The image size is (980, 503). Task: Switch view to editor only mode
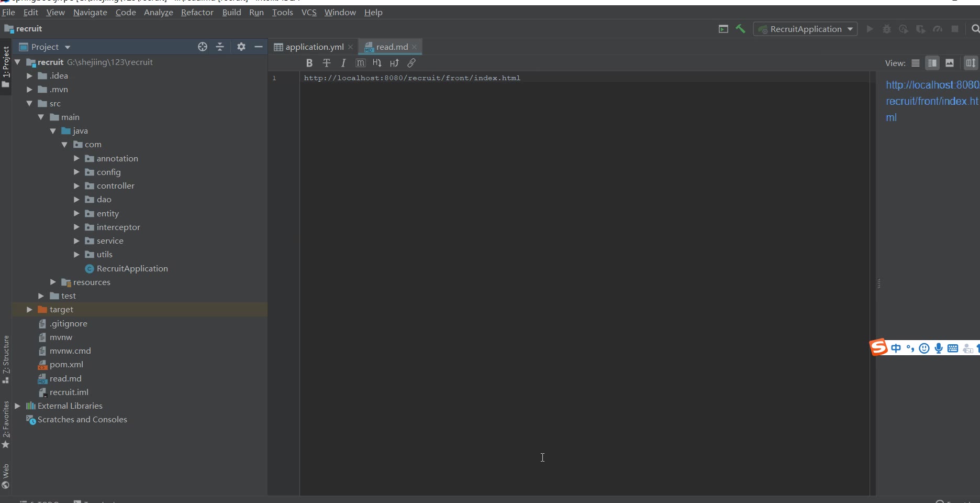click(916, 63)
